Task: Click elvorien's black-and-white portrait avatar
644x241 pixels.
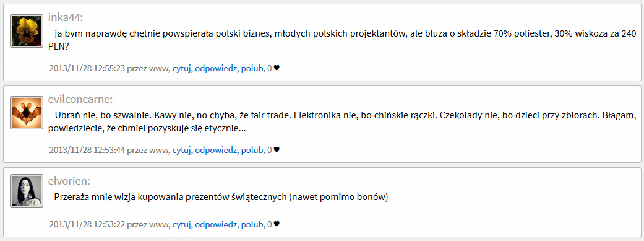Action: tap(27, 191)
